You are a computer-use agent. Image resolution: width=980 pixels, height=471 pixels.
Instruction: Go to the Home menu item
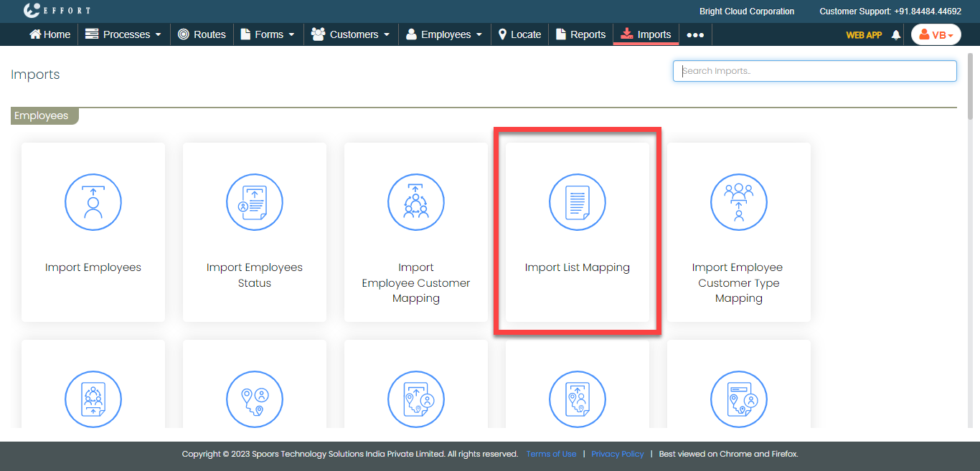[50, 34]
